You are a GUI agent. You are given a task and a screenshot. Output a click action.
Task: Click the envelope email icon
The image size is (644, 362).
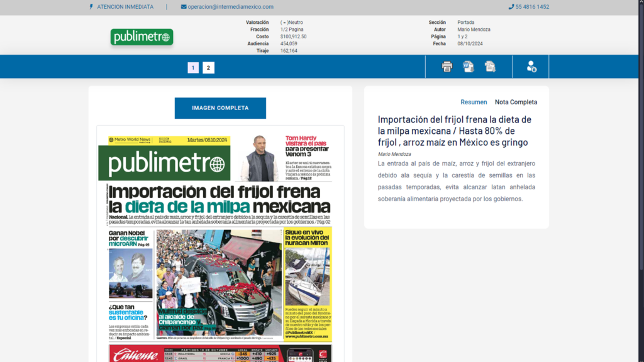click(184, 6)
